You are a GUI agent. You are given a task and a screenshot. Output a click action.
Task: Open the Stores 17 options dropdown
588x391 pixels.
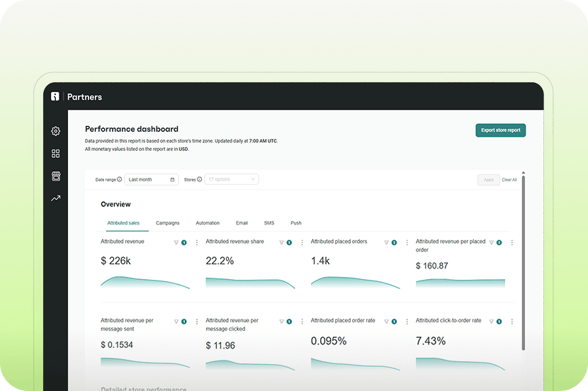232,180
